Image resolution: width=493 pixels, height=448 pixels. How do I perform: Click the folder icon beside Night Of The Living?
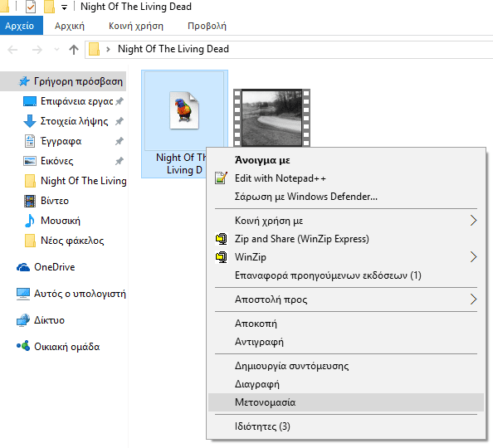[x=30, y=181]
